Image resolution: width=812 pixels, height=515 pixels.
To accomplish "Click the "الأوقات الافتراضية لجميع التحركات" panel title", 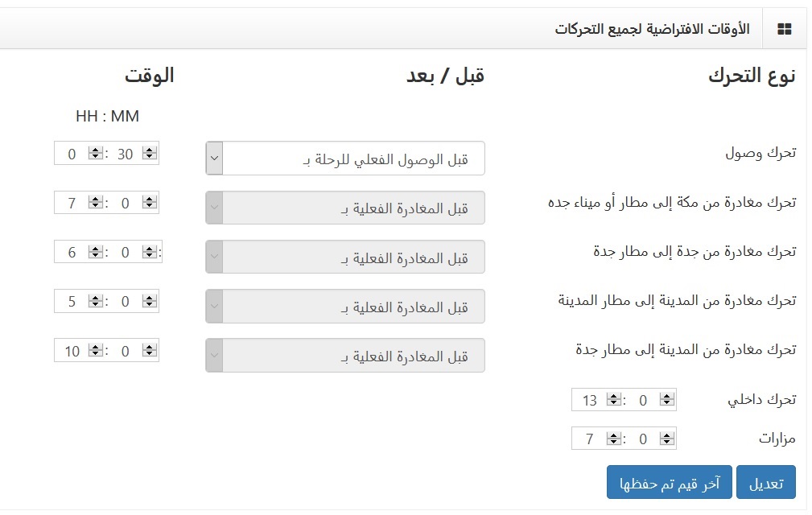I will tap(652, 30).
